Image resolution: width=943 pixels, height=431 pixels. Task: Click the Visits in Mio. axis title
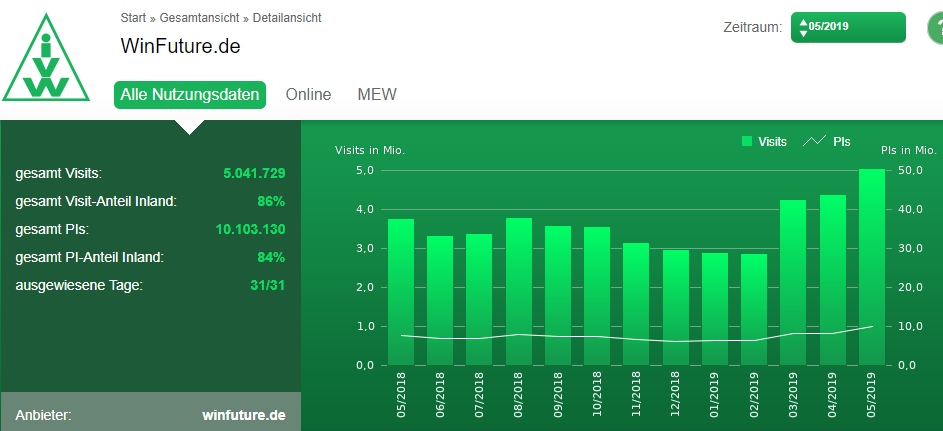click(370, 150)
